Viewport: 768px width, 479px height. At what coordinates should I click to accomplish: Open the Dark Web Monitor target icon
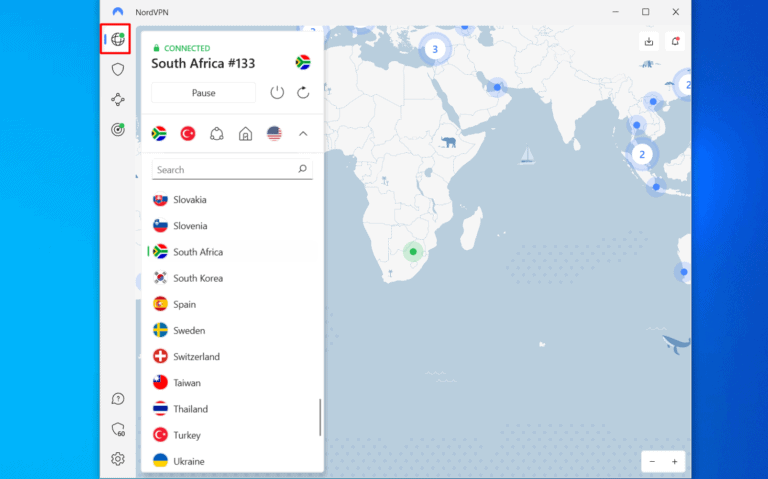click(x=118, y=129)
